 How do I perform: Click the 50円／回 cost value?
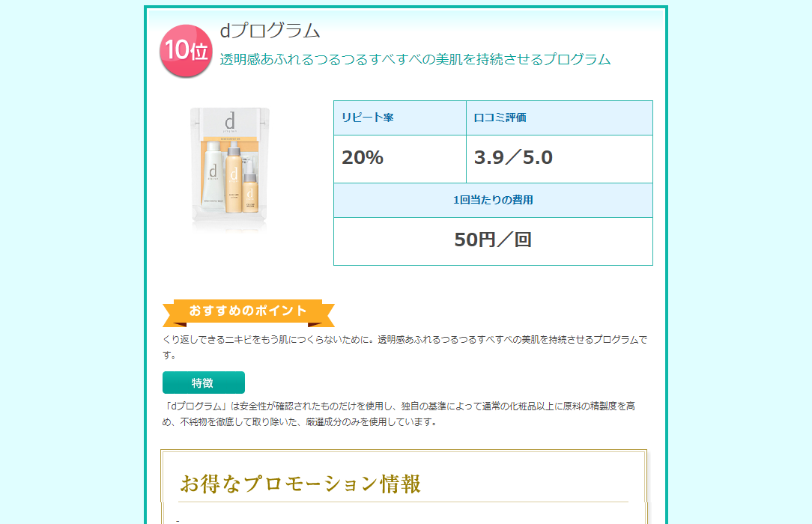(493, 241)
